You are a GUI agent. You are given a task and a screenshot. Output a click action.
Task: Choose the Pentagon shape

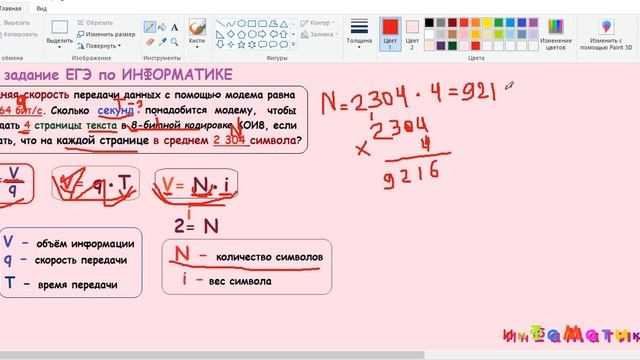(x=242, y=34)
